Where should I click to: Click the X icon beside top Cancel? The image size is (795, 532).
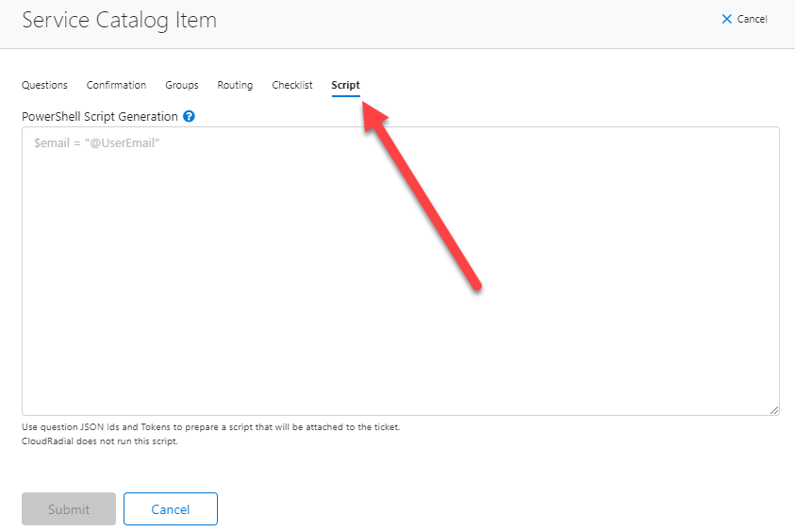point(726,19)
